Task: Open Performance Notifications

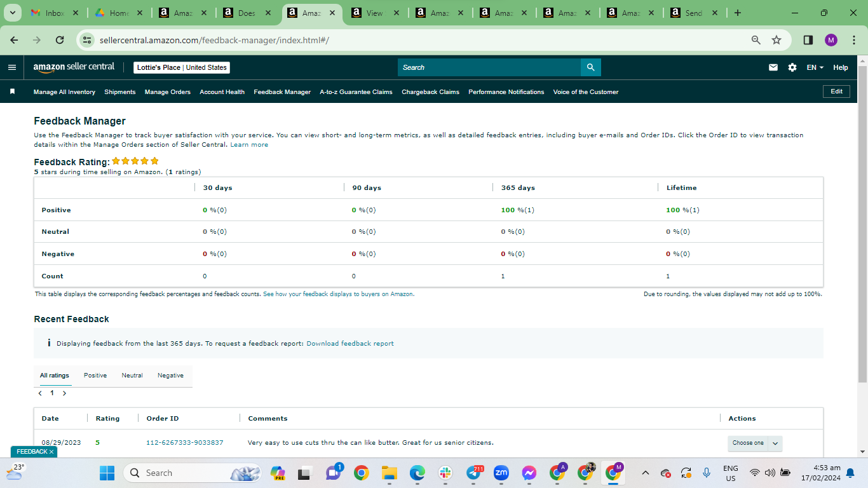Action: coord(506,92)
